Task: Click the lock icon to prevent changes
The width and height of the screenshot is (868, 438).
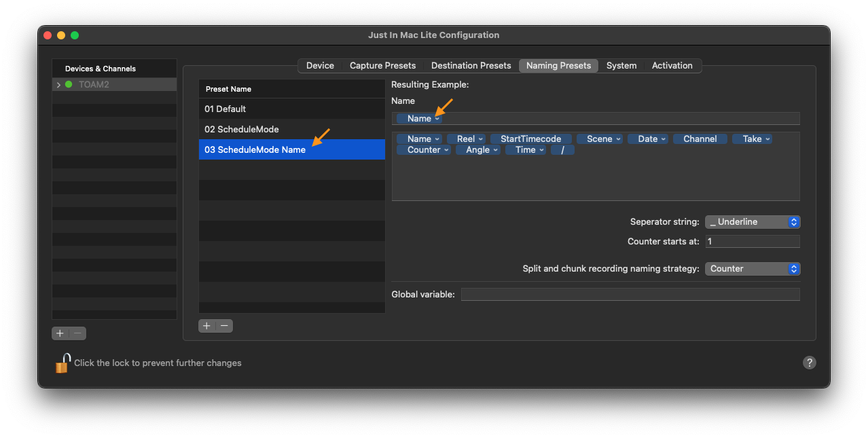Action: [x=62, y=363]
